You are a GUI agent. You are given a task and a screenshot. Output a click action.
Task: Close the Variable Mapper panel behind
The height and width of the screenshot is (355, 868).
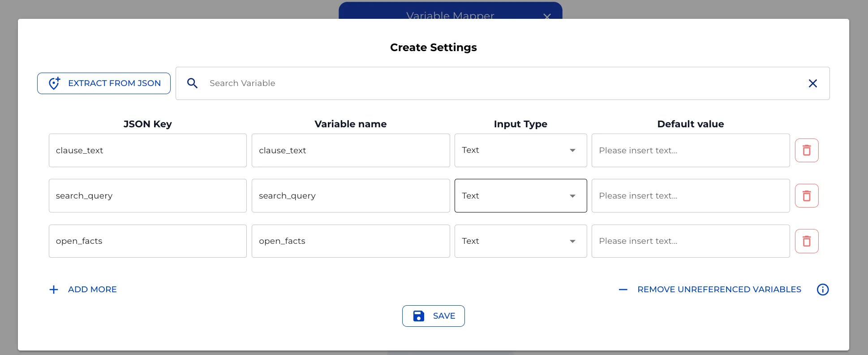547,17
